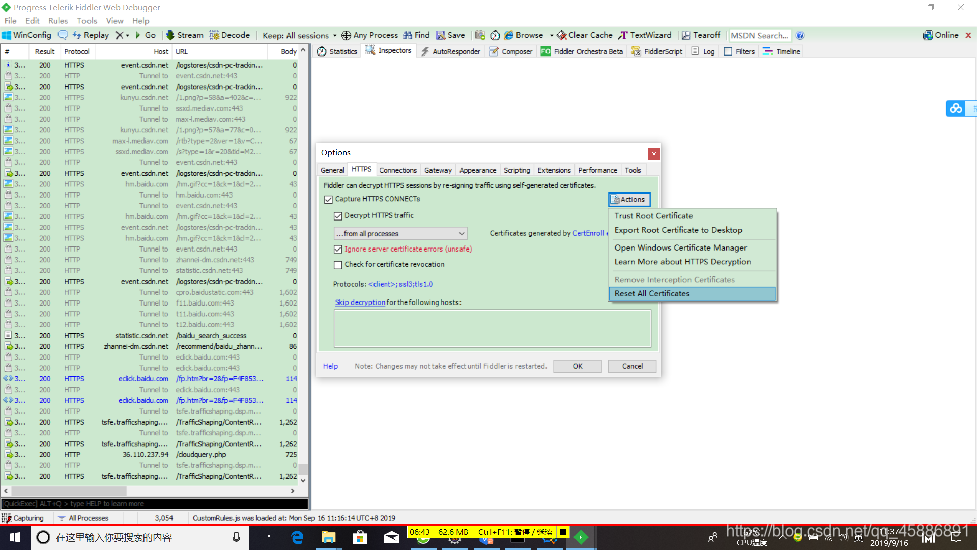Save sessions via Save button
The width and height of the screenshot is (978, 550).
[450, 36]
